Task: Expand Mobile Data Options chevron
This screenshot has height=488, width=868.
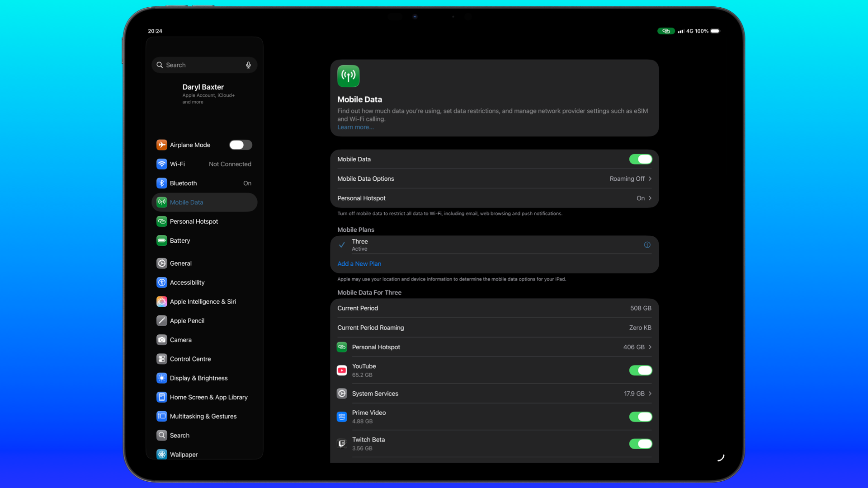Action: [650, 179]
